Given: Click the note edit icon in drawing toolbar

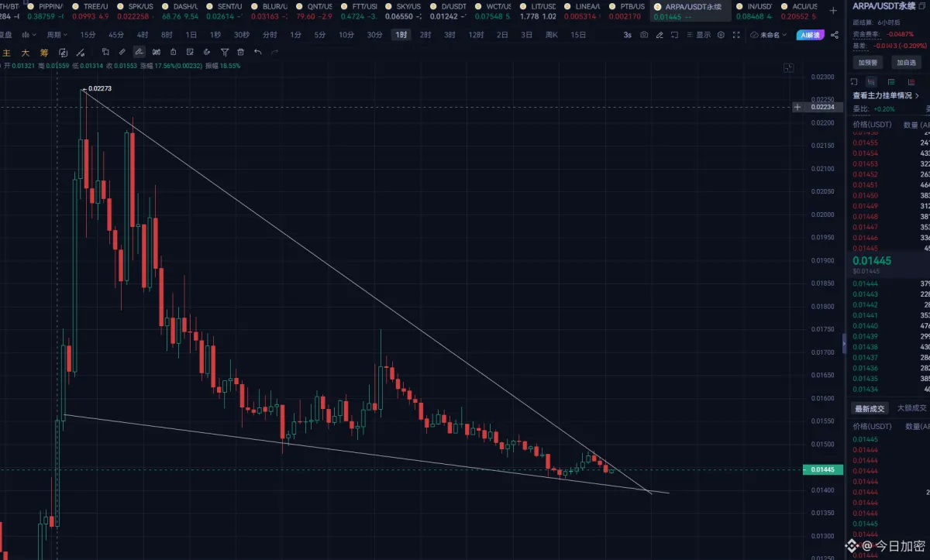Looking at the screenshot, I should [x=190, y=52].
